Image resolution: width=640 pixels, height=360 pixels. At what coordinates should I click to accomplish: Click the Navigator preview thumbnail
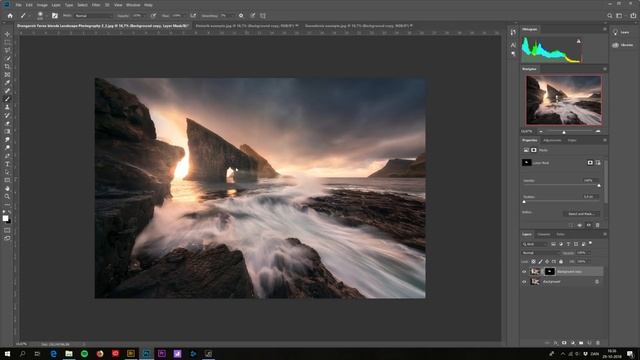(x=563, y=100)
